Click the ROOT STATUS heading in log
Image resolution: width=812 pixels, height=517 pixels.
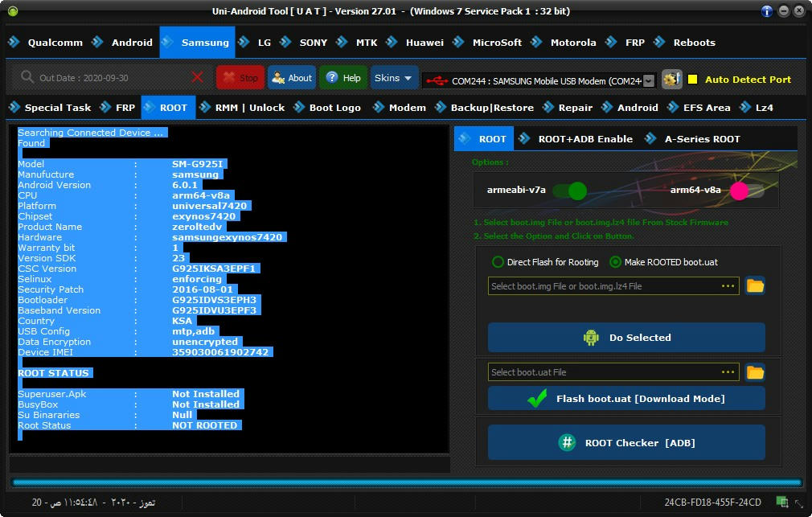pos(53,373)
